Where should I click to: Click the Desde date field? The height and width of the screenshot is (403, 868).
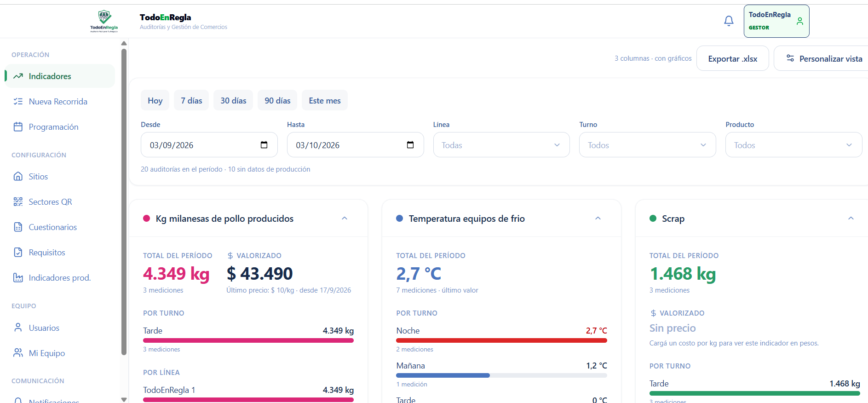pyautogui.click(x=209, y=145)
